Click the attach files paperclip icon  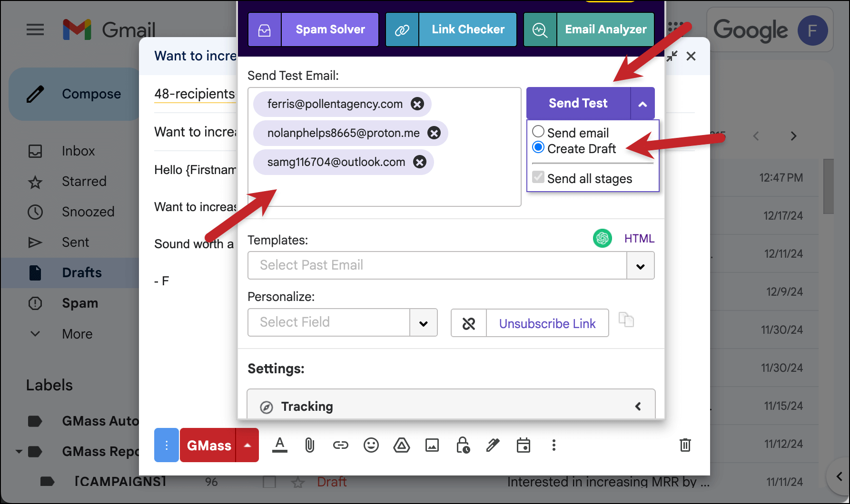point(310,445)
